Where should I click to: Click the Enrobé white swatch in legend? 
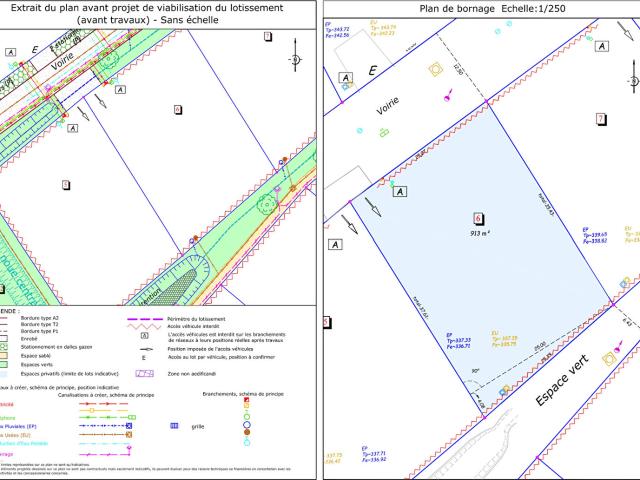tap(3, 339)
